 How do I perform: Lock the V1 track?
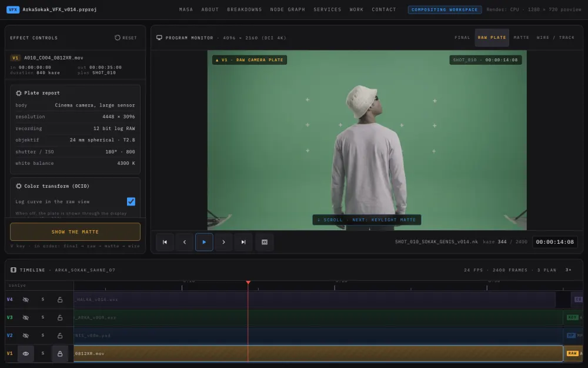click(x=60, y=354)
